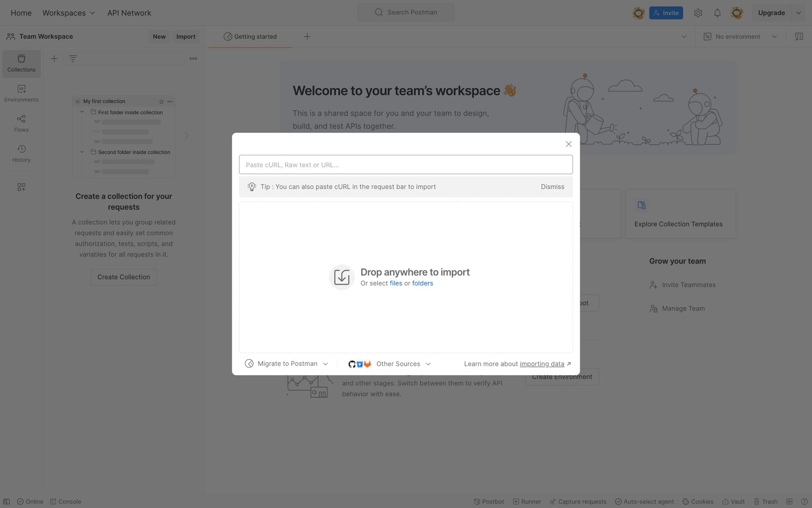The height and width of the screenshot is (508, 812).
Task: Click the New button in workspace header
Action: pos(159,36)
